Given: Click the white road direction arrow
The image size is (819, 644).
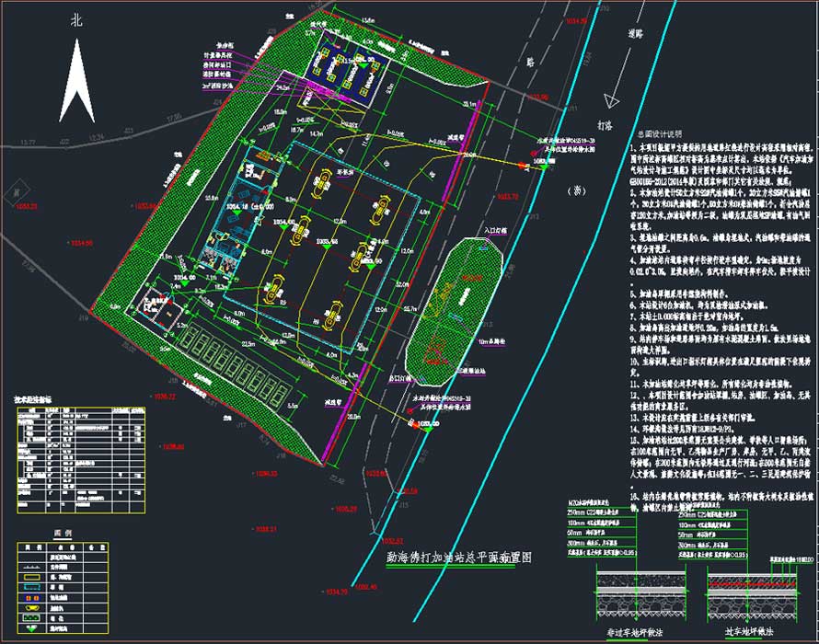Looking at the screenshot, I should tap(610, 102).
